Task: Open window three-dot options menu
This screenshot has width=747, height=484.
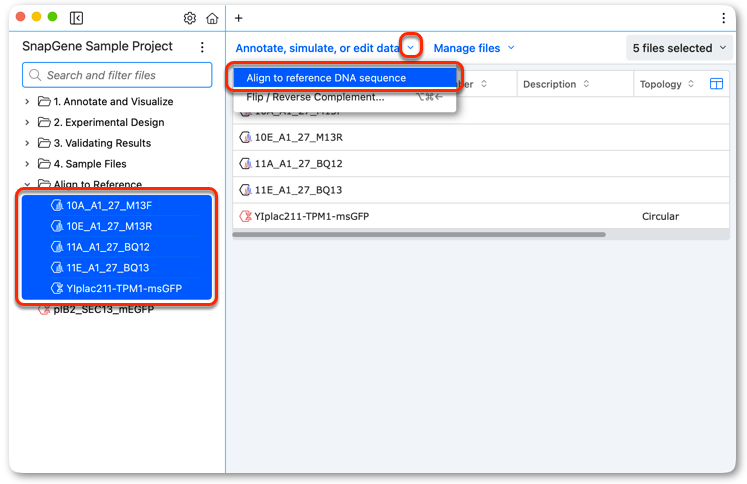Action: tap(724, 18)
